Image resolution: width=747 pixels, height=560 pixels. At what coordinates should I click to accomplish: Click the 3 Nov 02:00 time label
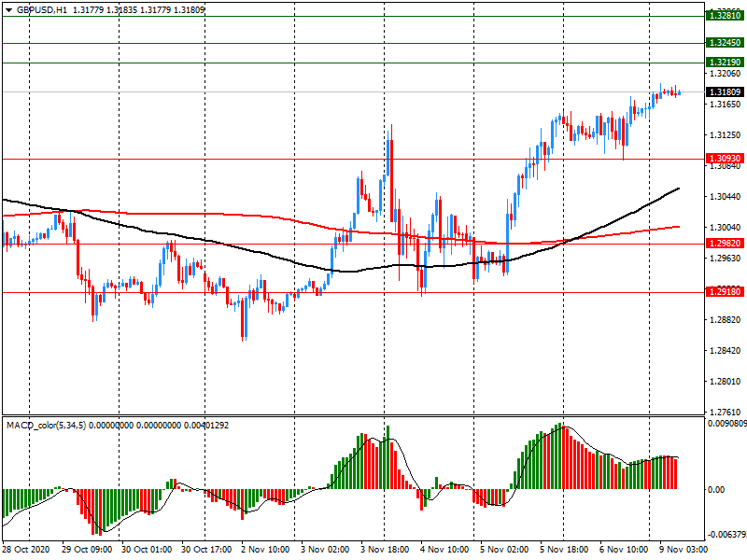pos(325,550)
